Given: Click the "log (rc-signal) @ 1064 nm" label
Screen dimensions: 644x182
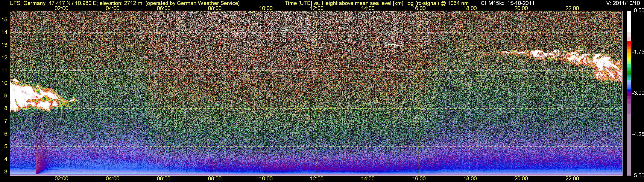Looking at the screenshot, I should click(437, 3).
